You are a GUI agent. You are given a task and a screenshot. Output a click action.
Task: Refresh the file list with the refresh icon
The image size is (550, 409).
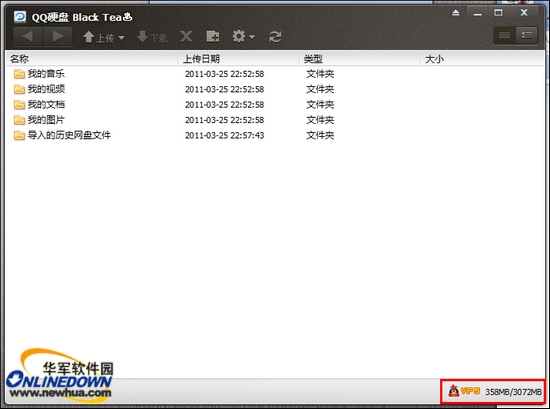(275, 36)
